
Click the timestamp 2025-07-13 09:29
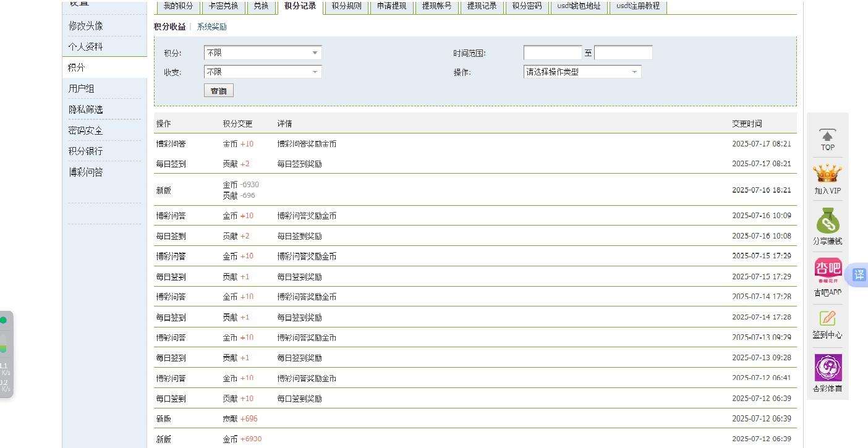(762, 337)
